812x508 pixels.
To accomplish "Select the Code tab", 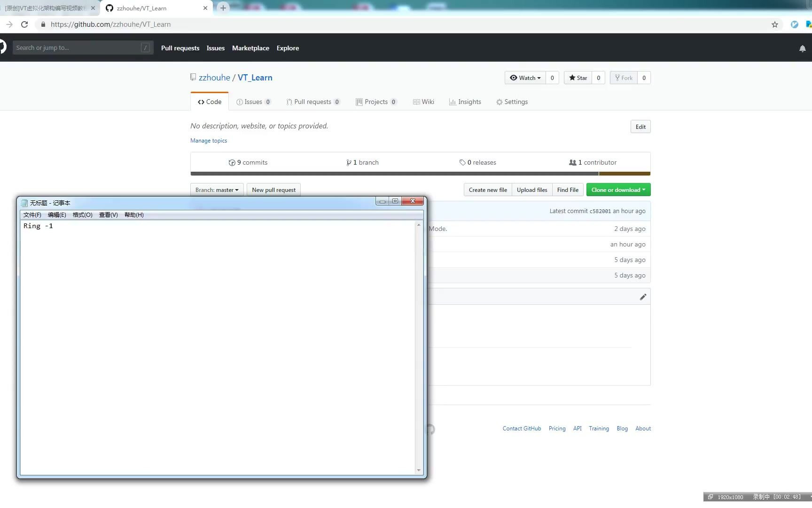I will click(210, 102).
